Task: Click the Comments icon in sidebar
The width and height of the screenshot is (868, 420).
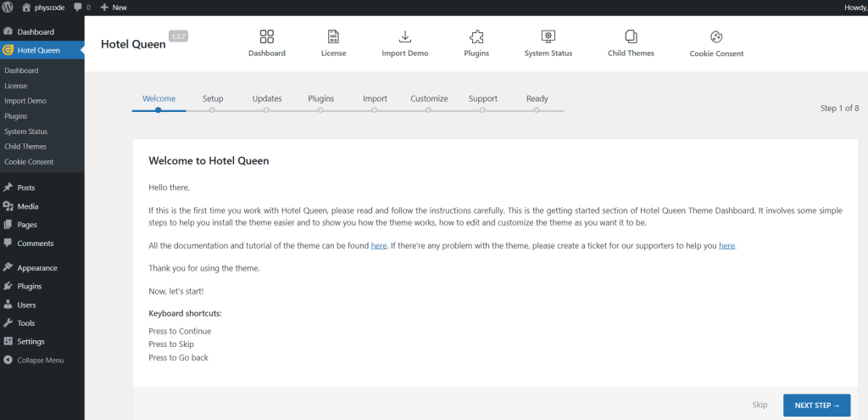Action: tap(8, 244)
